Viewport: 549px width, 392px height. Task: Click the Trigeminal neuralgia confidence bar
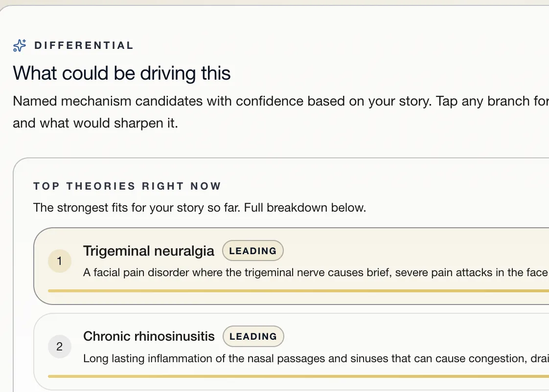(298, 291)
